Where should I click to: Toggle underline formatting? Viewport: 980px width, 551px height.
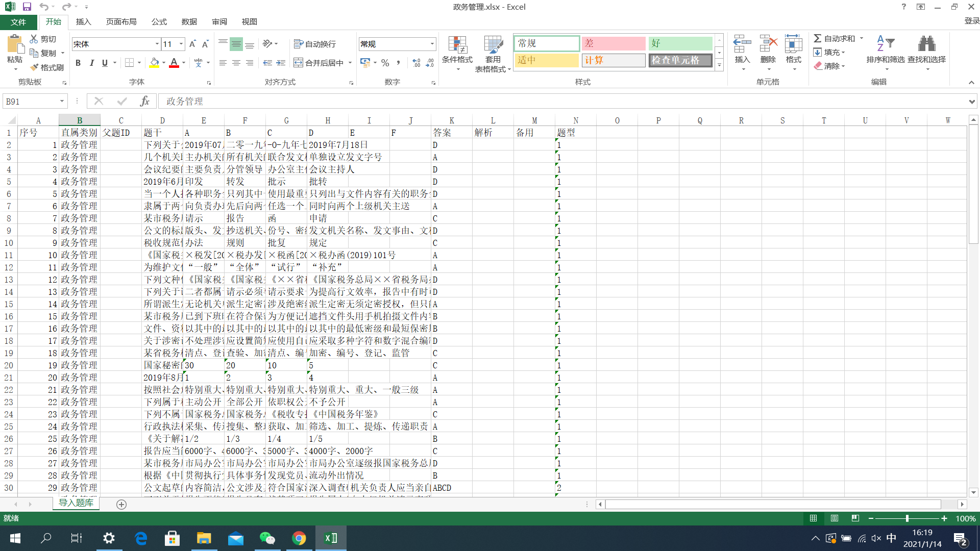click(105, 63)
